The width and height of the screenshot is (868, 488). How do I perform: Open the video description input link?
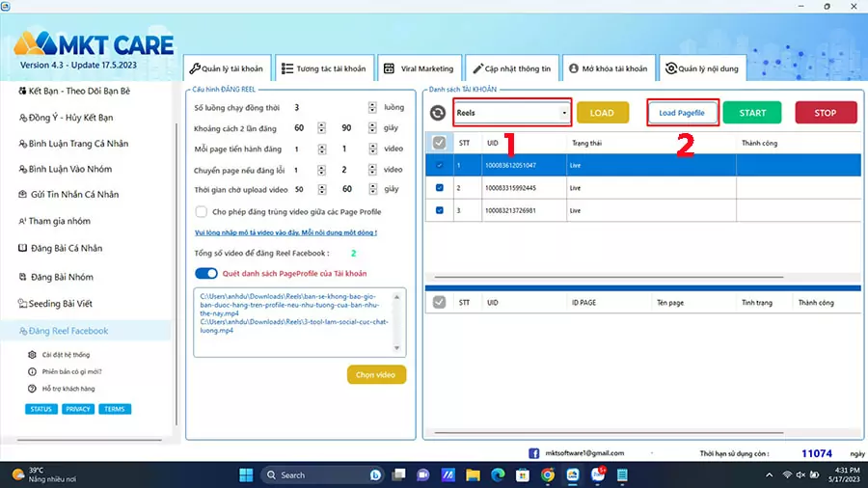(x=285, y=232)
